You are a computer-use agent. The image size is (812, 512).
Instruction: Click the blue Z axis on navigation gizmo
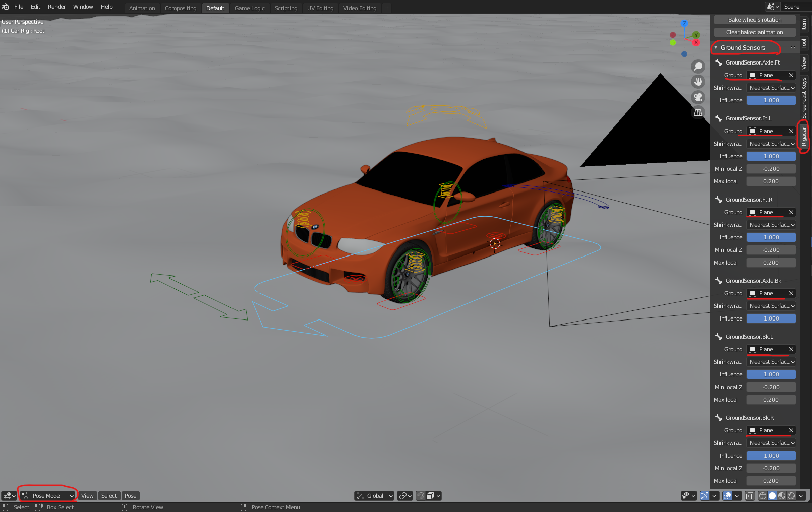click(x=684, y=23)
